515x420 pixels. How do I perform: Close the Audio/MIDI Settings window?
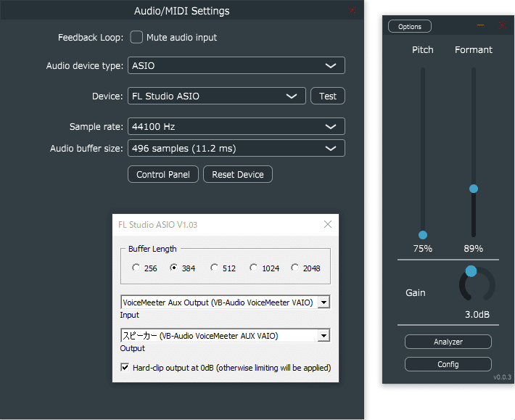[x=352, y=10]
